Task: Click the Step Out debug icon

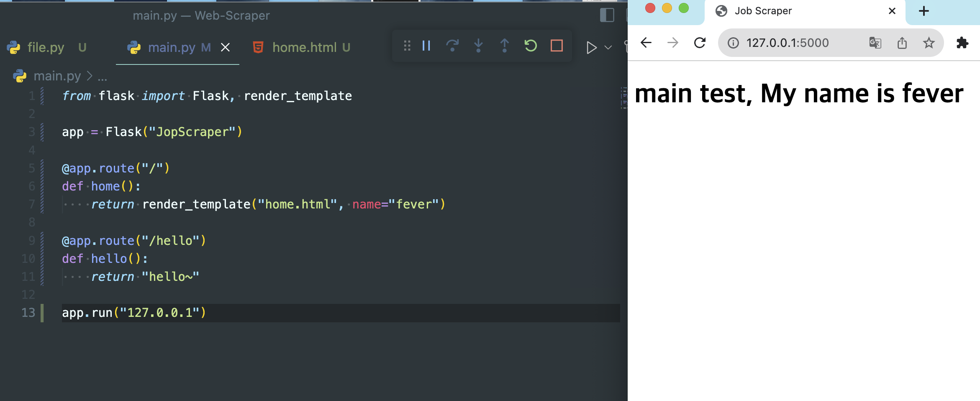Action: (505, 46)
